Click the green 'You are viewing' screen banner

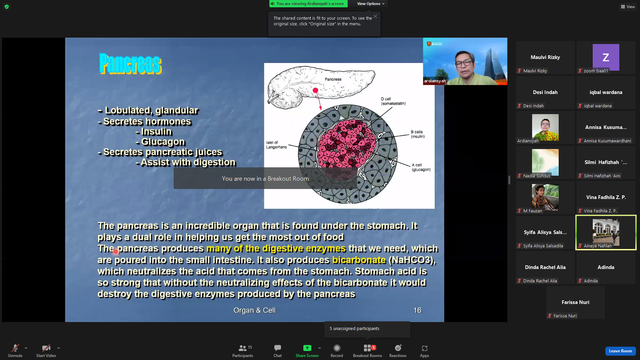(308, 4)
